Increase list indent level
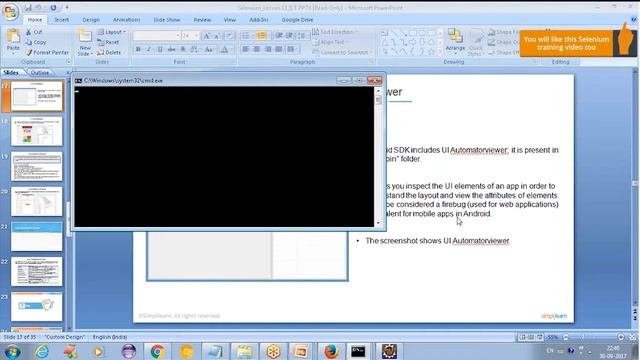This screenshot has height=360, width=640. pyautogui.click(x=290, y=36)
